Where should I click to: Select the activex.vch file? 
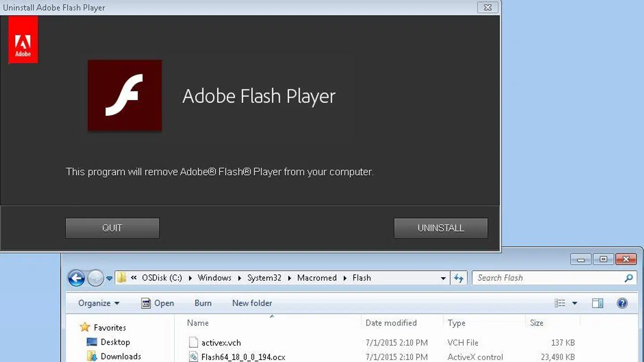[222, 342]
